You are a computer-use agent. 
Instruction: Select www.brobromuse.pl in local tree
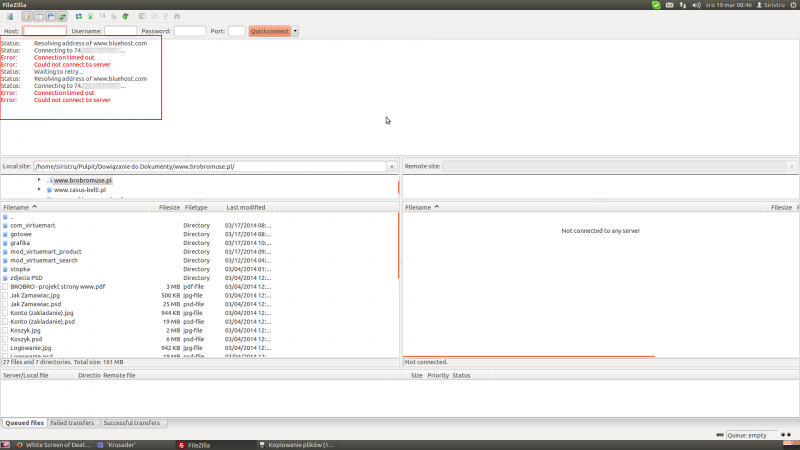pos(83,181)
